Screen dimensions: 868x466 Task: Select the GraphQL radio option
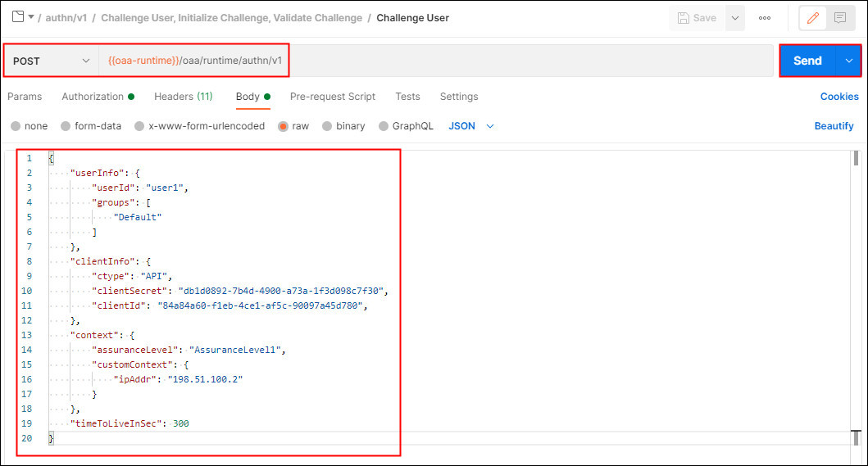383,126
